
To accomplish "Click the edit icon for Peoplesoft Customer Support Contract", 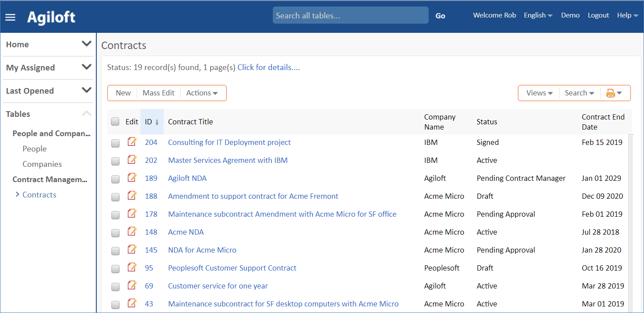I will tap(132, 268).
